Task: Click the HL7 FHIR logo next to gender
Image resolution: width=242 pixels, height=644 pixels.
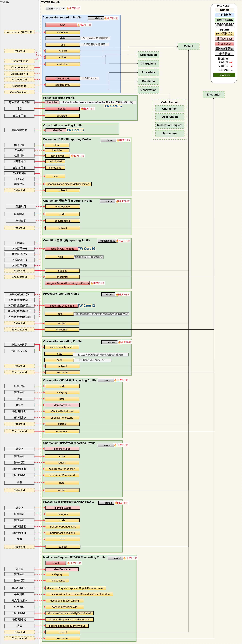Action: (87, 109)
